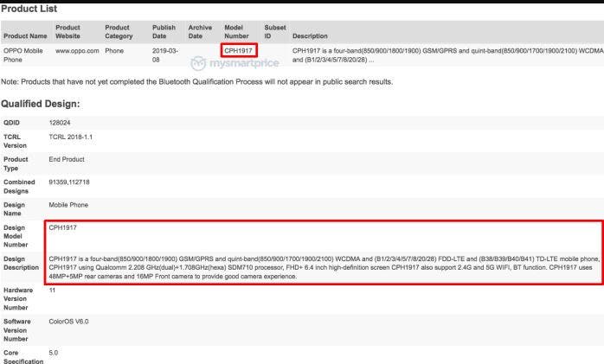
Task: Click the Subset ID column header
Action: [275, 31]
